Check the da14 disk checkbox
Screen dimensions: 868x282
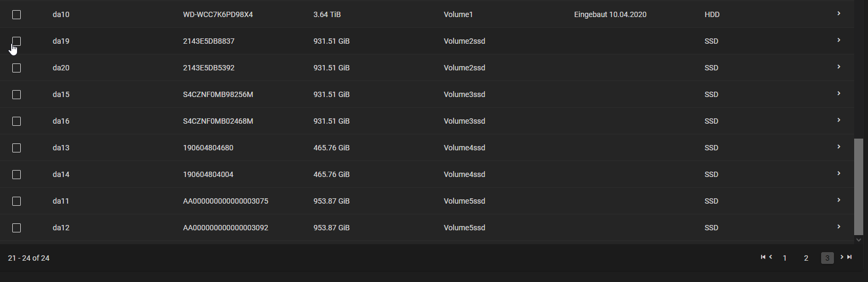click(17, 174)
